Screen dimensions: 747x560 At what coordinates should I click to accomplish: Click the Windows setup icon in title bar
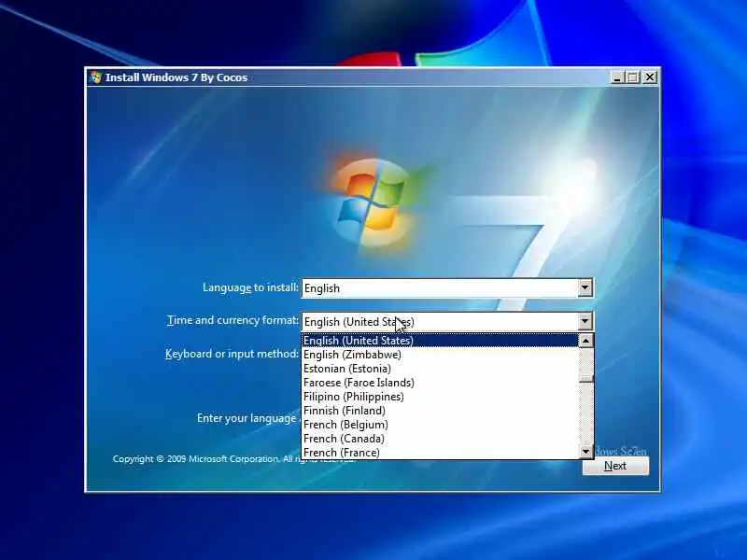[96, 77]
